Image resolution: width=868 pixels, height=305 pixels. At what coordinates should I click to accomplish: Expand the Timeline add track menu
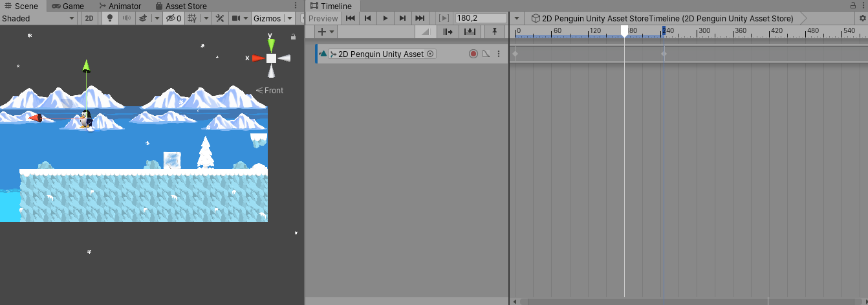click(326, 32)
